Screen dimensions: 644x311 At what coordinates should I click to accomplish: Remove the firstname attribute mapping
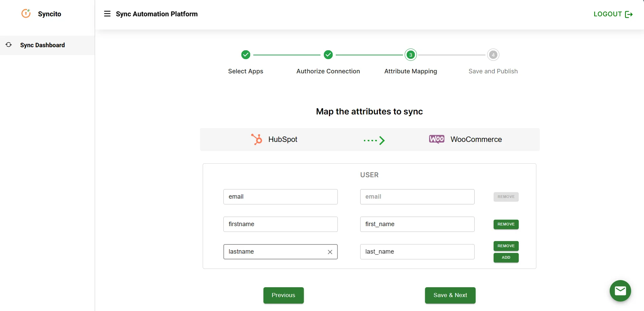(505, 224)
